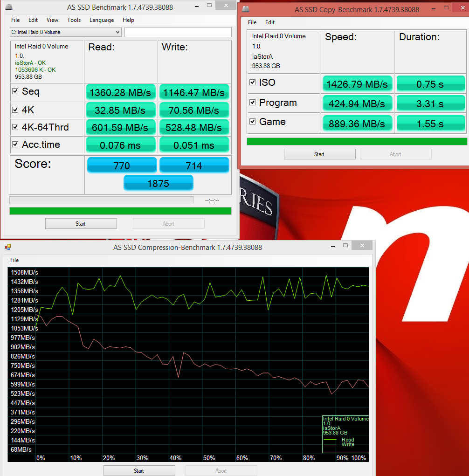The height and width of the screenshot is (476, 469).
Task: Open the Help menu
Action: pyautogui.click(x=128, y=20)
